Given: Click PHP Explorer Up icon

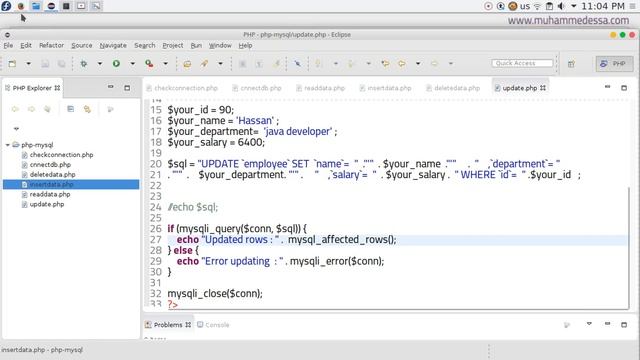Looking at the screenshot, I should click(47, 109).
